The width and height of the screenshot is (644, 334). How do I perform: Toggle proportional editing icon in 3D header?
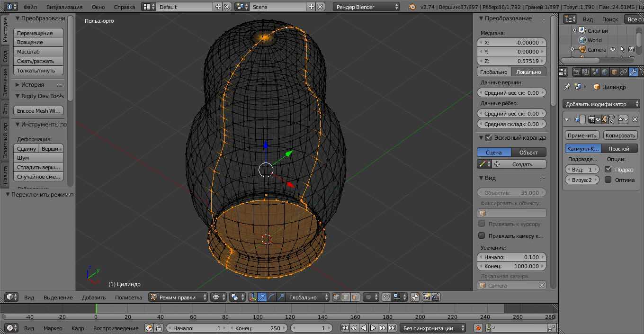pyautogui.click(x=368, y=297)
